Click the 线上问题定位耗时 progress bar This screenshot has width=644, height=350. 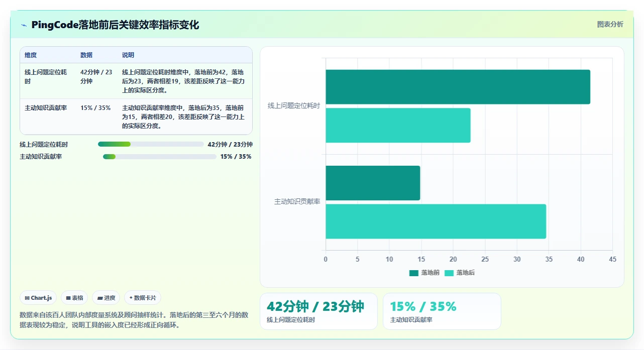click(x=151, y=144)
